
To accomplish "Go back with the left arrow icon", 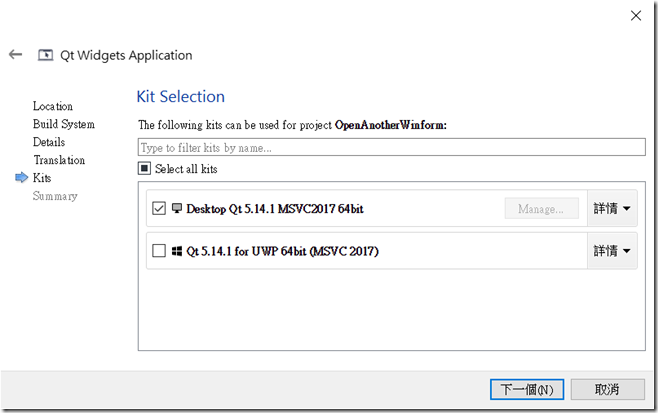I will click(x=16, y=55).
